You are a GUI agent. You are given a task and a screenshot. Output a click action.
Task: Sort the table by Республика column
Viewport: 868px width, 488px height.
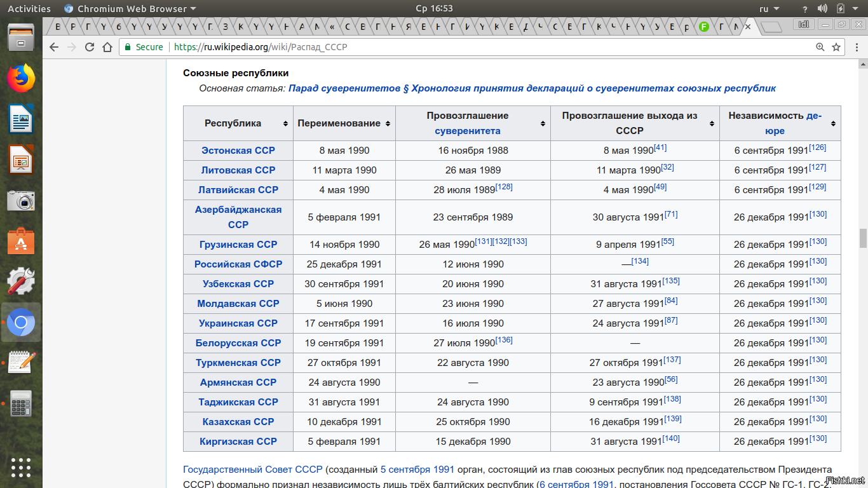(x=285, y=124)
